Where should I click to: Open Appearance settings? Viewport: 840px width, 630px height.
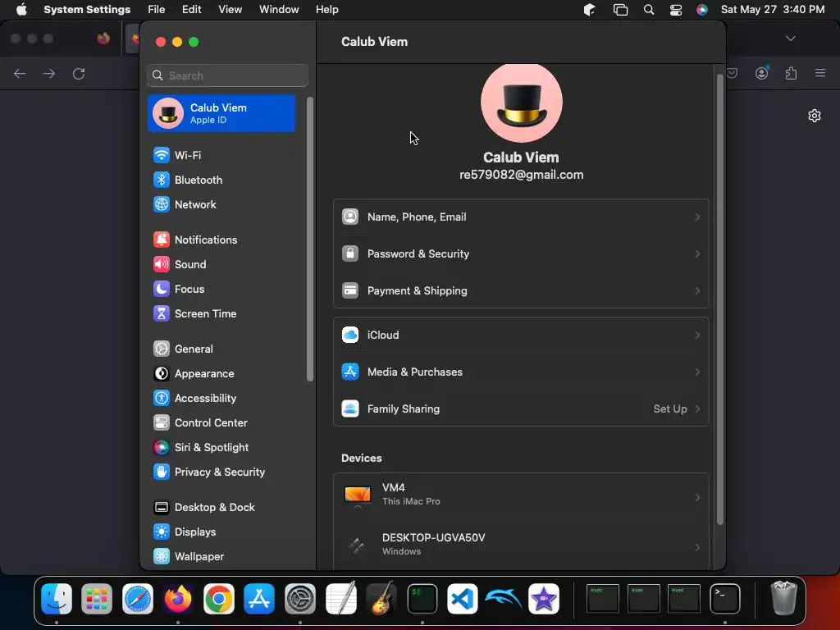coord(221,374)
